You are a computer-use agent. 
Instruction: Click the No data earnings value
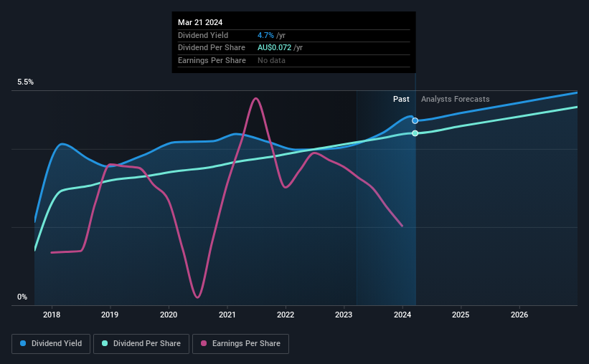click(271, 60)
